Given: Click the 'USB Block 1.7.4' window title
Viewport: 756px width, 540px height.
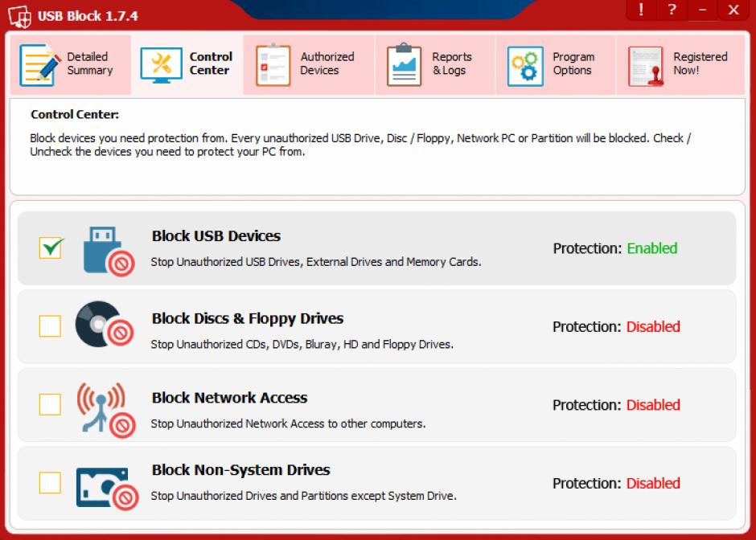Looking at the screenshot, I should pos(88,16).
